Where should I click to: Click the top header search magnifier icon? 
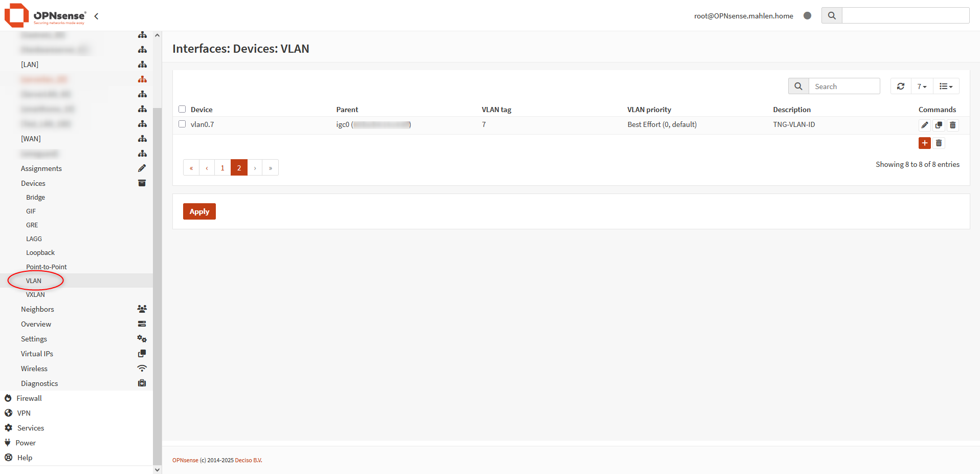[832, 16]
